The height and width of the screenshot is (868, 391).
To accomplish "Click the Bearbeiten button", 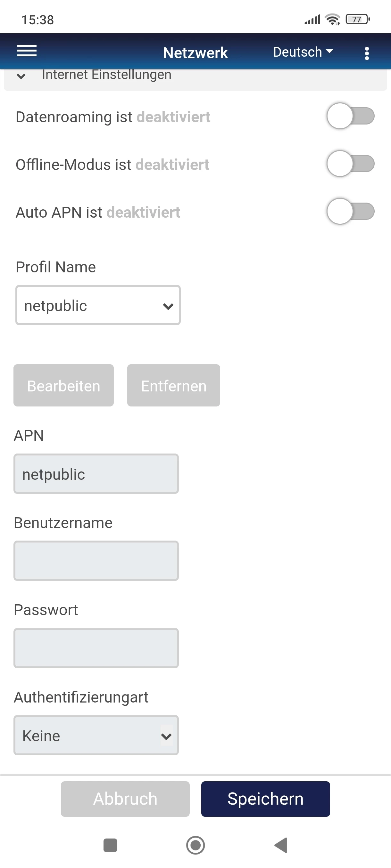I will (63, 385).
